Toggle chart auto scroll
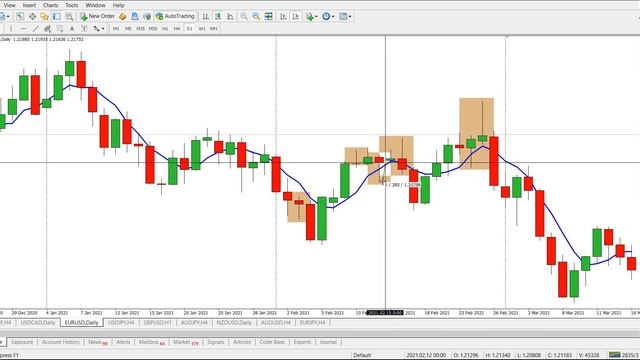Image resolution: width=640 pixels, height=360 pixels. (x=283, y=16)
